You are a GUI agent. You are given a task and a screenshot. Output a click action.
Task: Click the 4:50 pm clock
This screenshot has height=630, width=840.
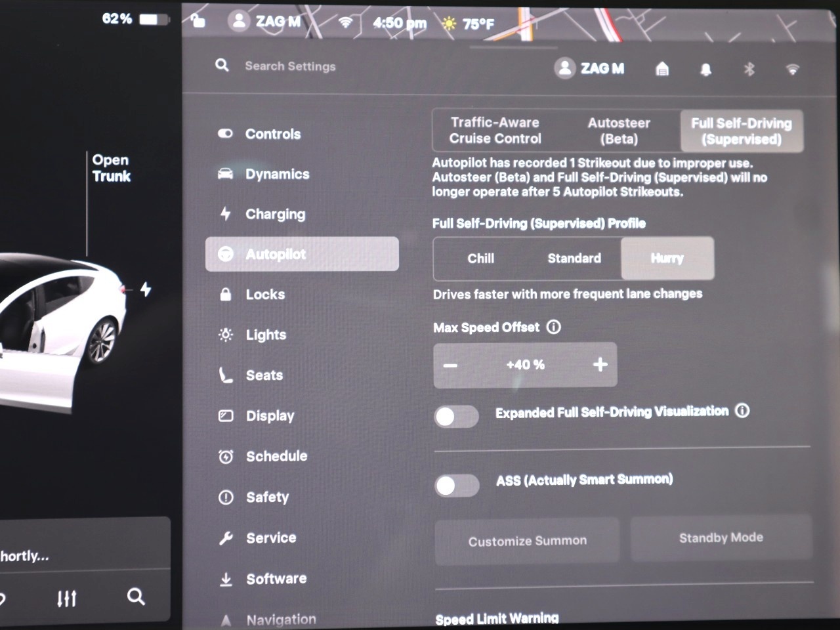[400, 24]
